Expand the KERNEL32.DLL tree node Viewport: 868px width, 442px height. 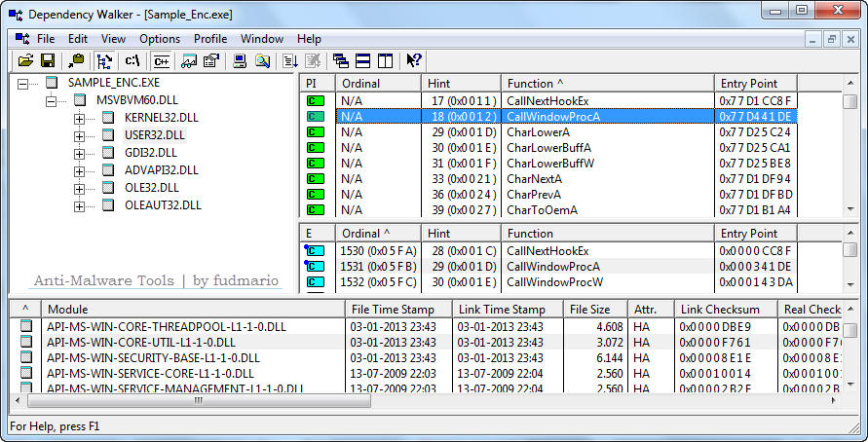(79, 119)
